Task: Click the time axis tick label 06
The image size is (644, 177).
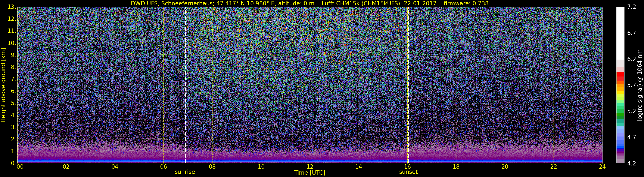Action: pos(163,167)
